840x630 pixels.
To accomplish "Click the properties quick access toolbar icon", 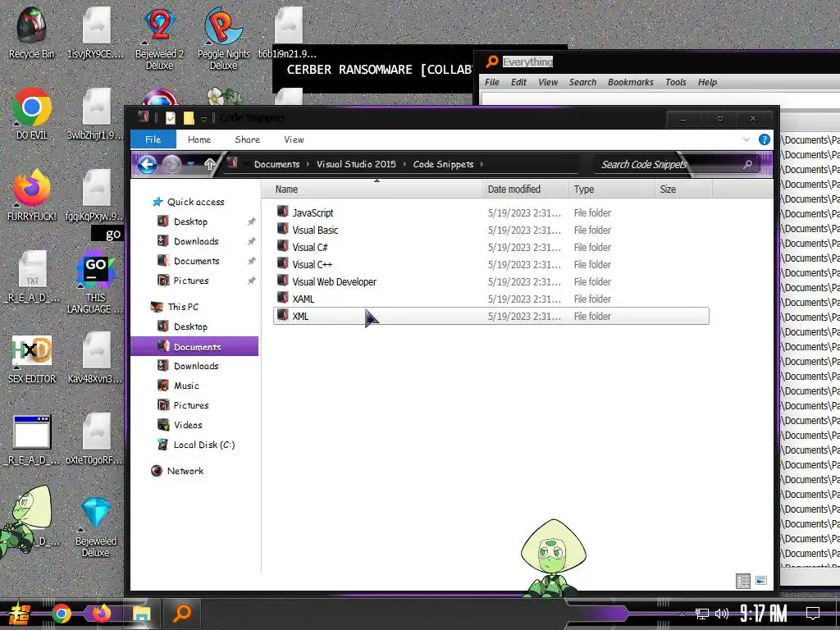I will point(171,118).
